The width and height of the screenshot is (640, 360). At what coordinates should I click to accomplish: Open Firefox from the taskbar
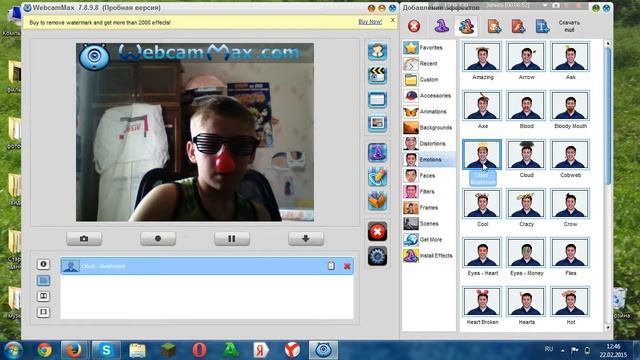click(x=74, y=350)
